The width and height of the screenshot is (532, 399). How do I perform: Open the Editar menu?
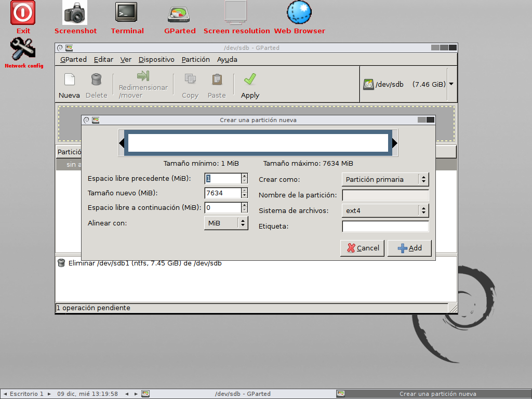click(x=103, y=59)
